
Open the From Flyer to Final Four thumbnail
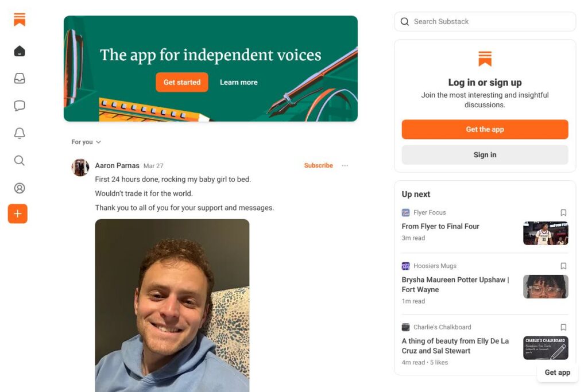(x=546, y=233)
